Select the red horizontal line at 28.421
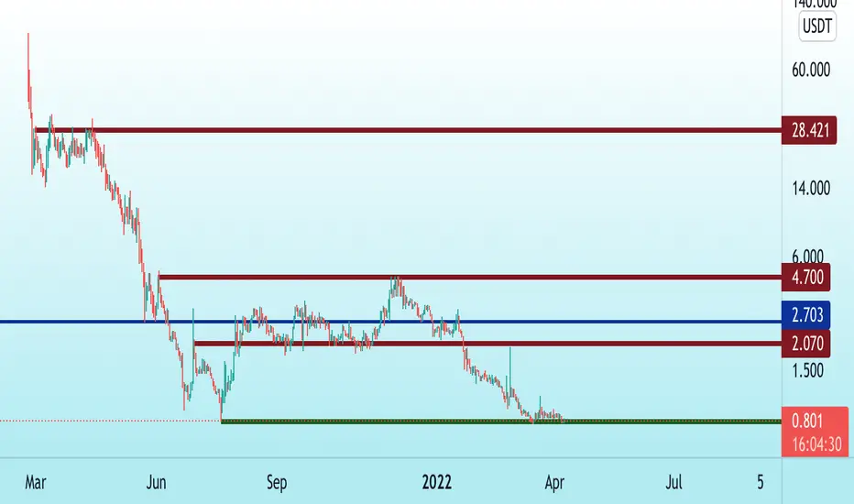The width and height of the screenshot is (854, 504). [x=408, y=130]
